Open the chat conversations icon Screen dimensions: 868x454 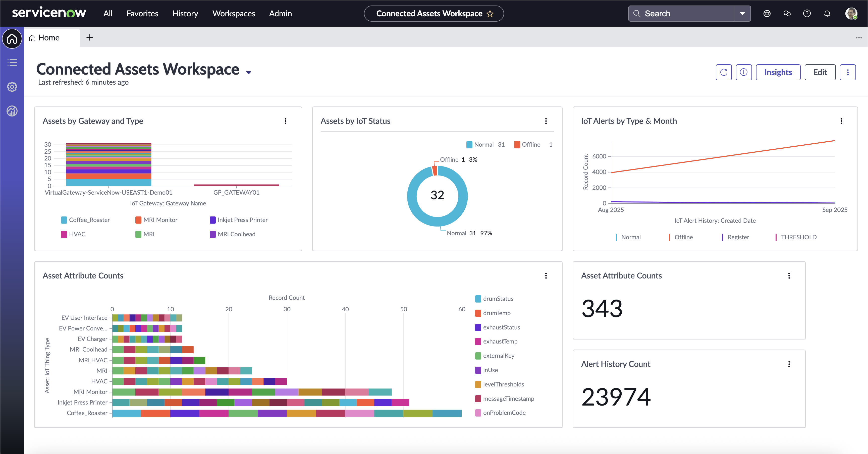pyautogui.click(x=787, y=14)
